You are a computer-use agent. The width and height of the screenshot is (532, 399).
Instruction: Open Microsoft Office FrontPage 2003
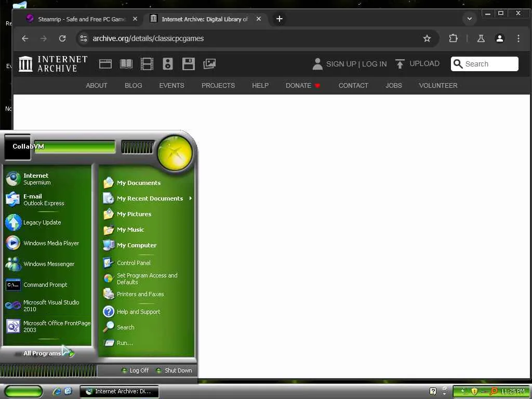tap(47, 326)
